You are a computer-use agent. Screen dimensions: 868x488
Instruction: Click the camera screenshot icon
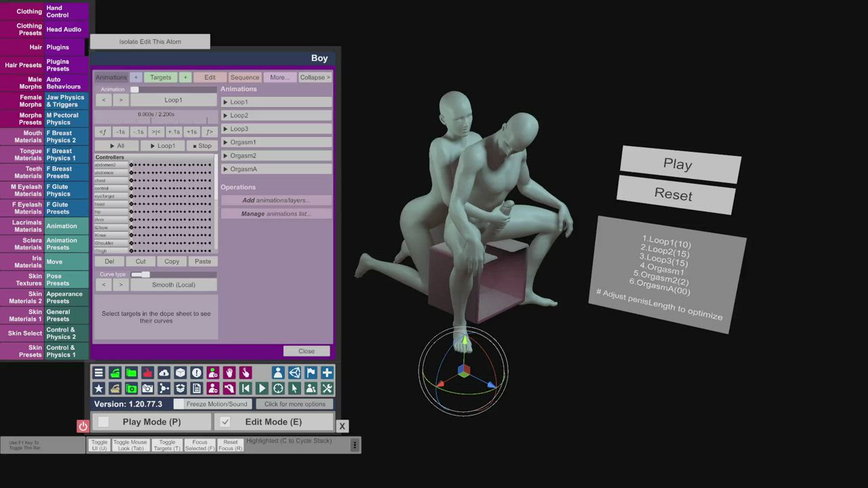[147, 388]
